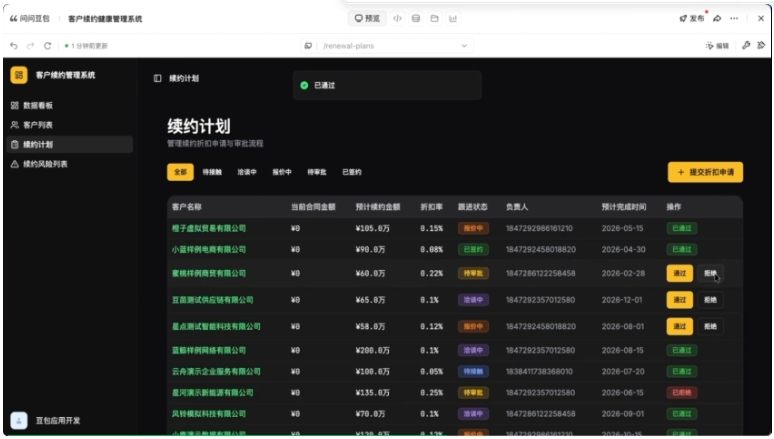The height and width of the screenshot is (439, 774).
Task: Click the 已签约 badge in 小蓝样例 row
Action: click(473, 250)
